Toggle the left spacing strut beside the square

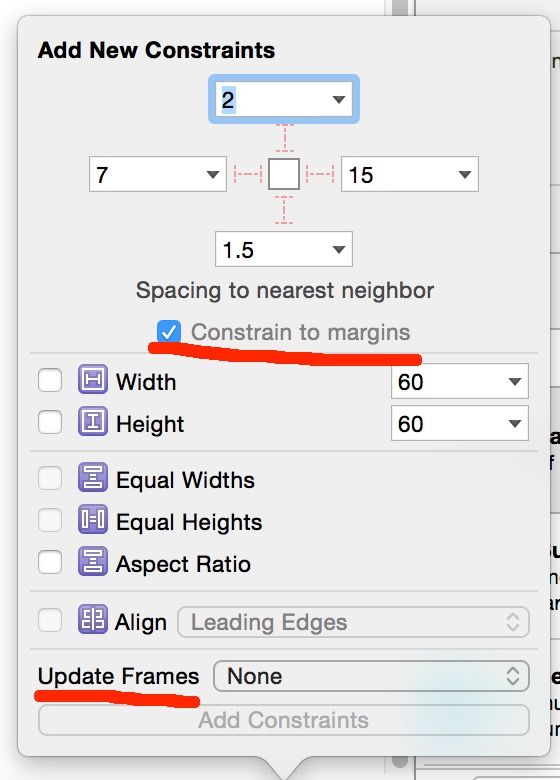pyautogui.click(x=248, y=175)
